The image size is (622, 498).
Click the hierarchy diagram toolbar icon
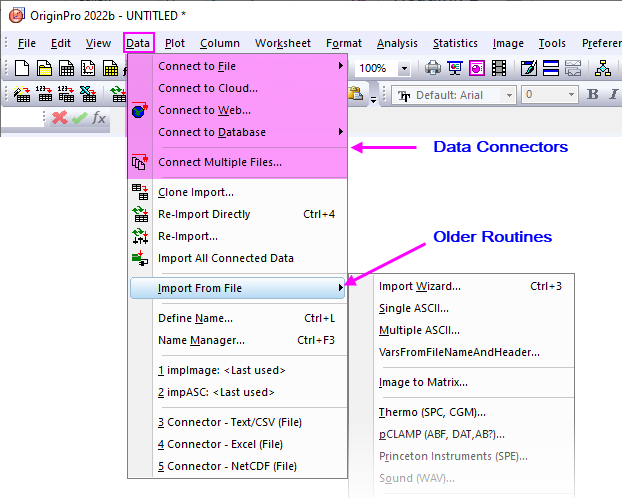click(603, 68)
